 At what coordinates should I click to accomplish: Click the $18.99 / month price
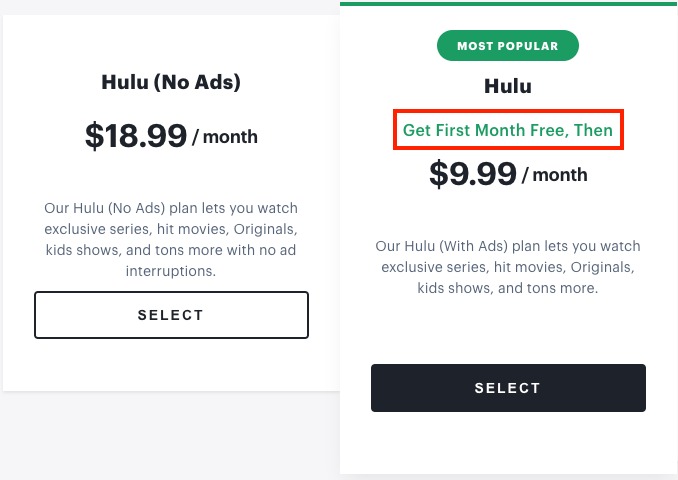click(171, 136)
